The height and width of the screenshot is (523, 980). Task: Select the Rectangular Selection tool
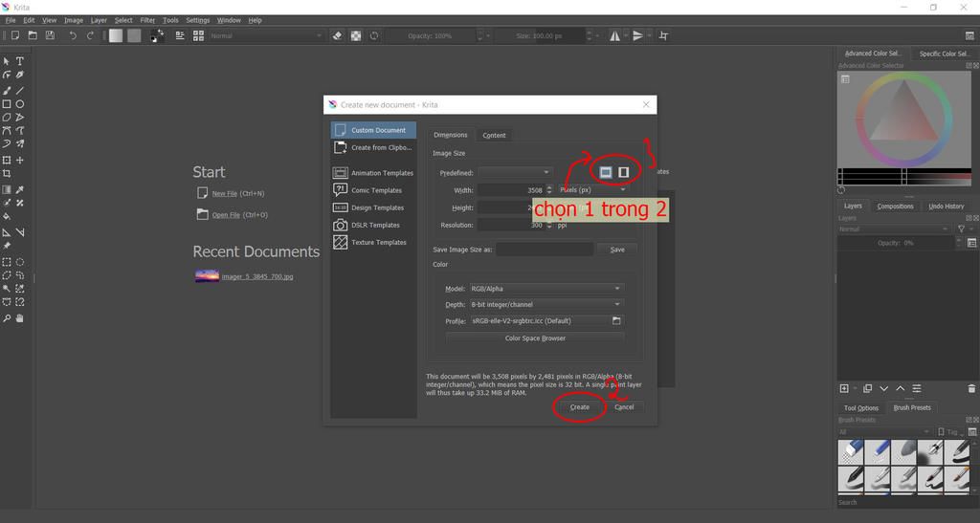tap(7, 262)
